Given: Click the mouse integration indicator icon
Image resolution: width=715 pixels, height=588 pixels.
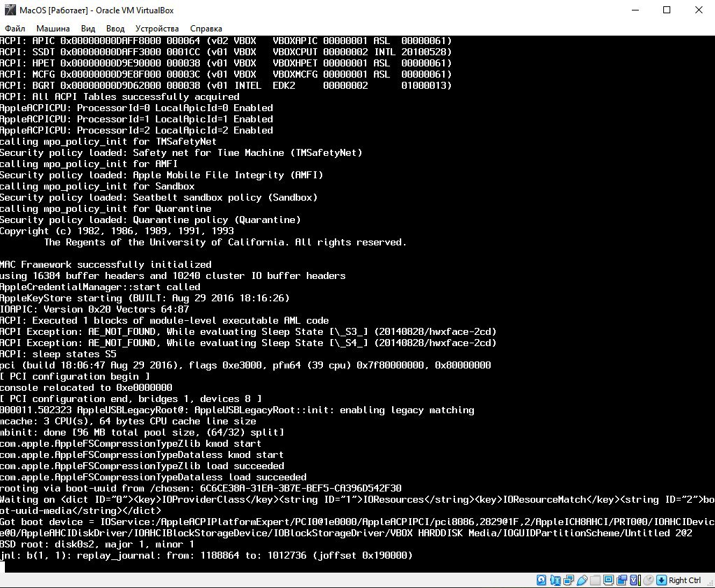Looking at the screenshot, I should [x=649, y=580].
